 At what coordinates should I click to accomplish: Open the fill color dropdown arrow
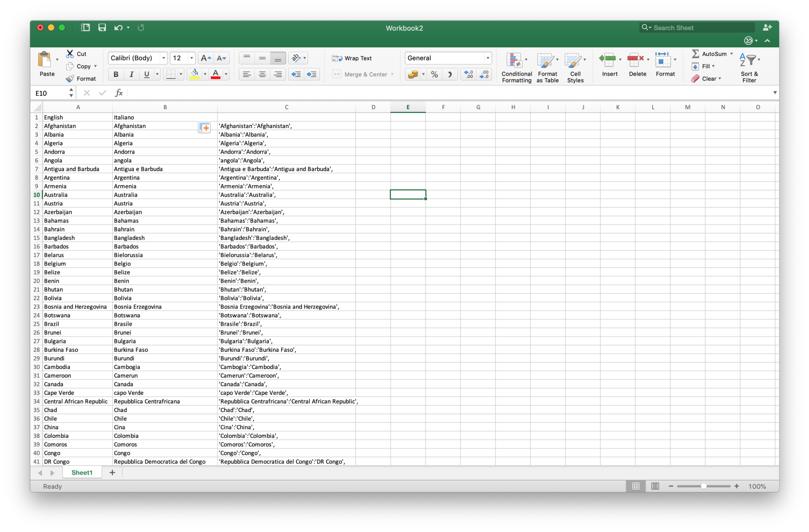pyautogui.click(x=204, y=74)
